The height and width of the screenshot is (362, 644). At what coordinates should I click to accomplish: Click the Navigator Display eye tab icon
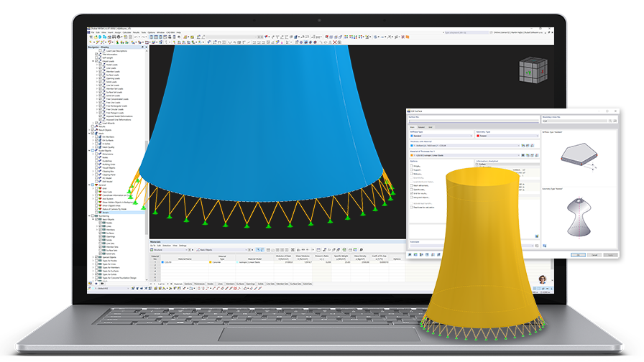(x=96, y=283)
